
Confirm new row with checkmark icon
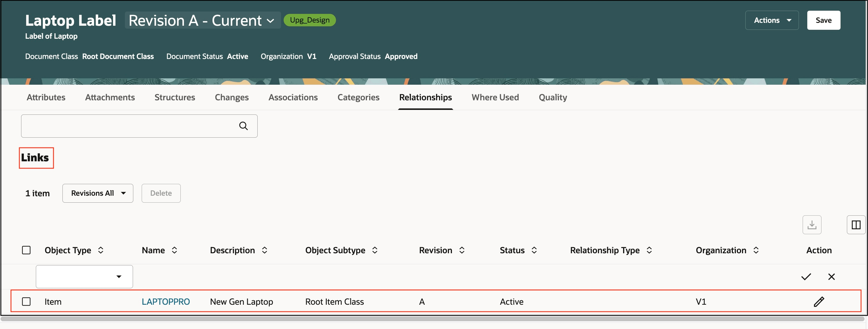806,276
